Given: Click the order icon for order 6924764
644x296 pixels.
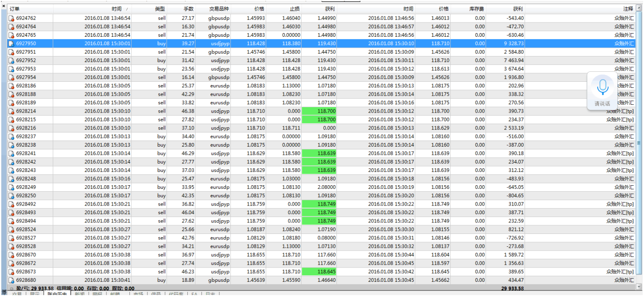Looking at the screenshot, I should coord(11,27).
